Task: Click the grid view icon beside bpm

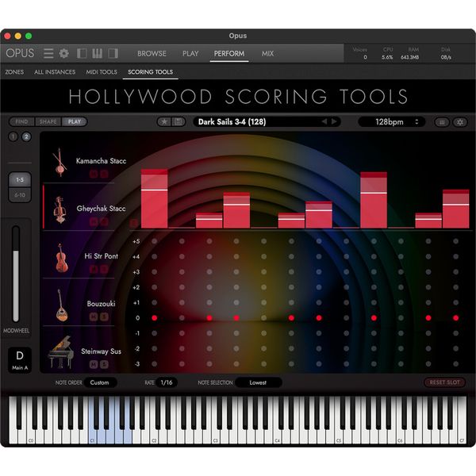Action: tap(442, 122)
